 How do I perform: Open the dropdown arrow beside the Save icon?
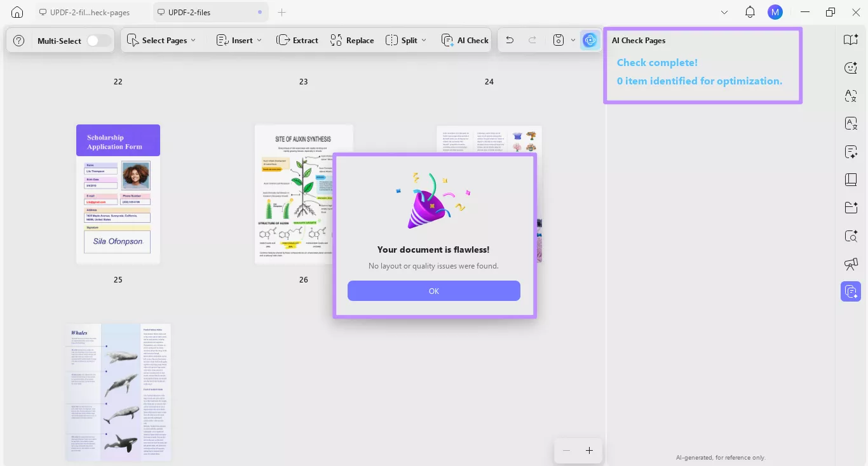coord(573,41)
